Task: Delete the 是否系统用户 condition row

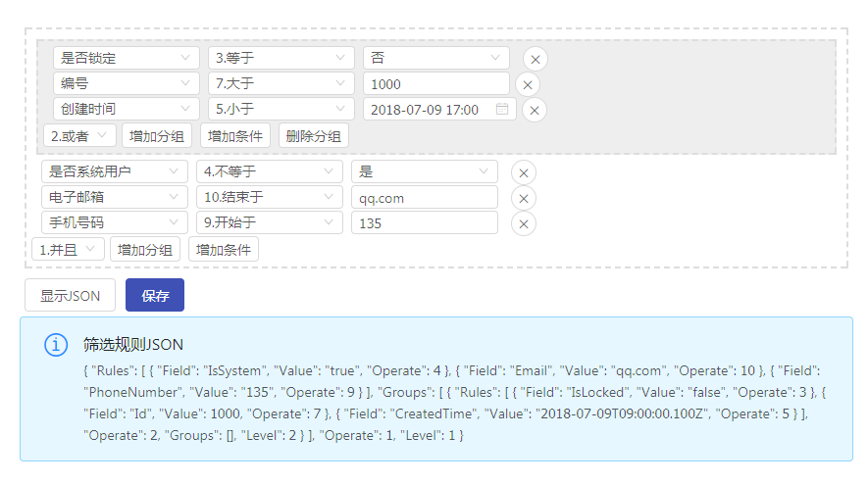Action: (x=524, y=172)
